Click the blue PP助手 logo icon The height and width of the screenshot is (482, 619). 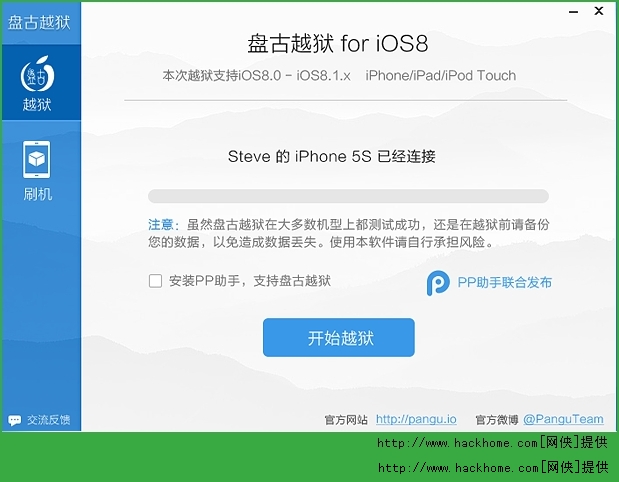click(437, 283)
